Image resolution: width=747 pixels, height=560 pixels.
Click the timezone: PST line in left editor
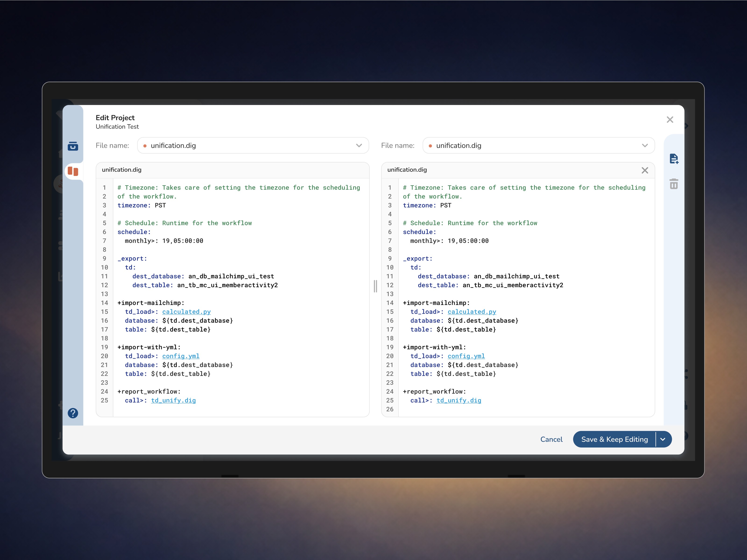[x=142, y=205]
